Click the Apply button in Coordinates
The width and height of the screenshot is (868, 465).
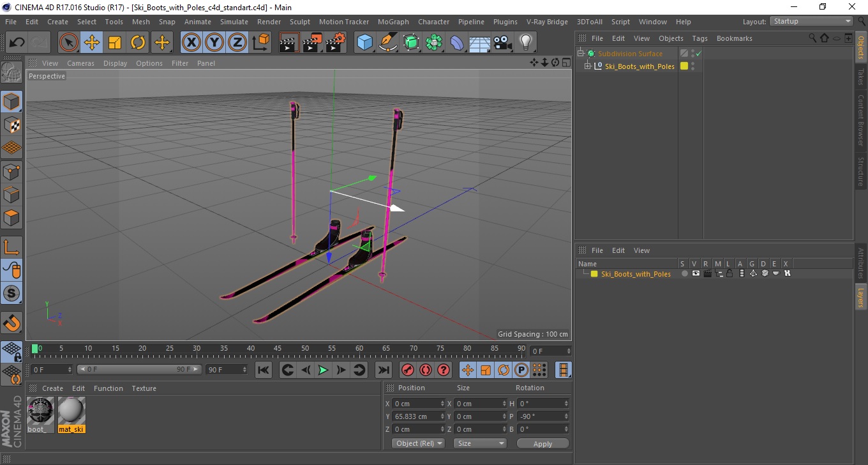(x=542, y=444)
